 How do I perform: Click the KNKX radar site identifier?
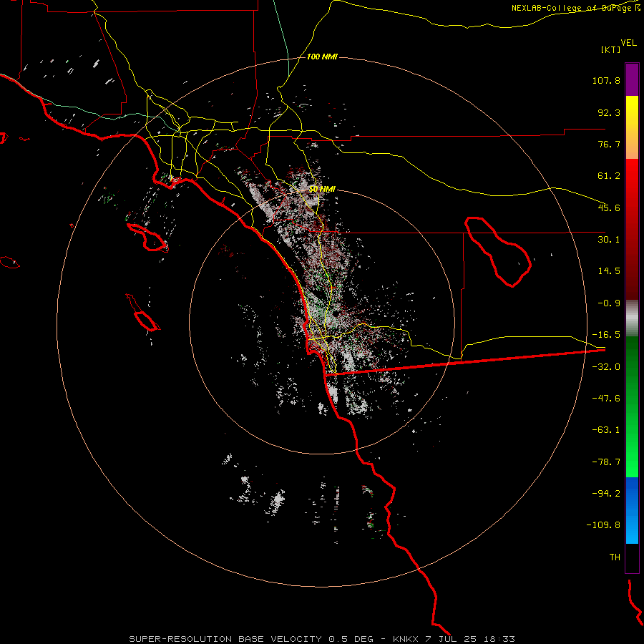(x=406, y=639)
